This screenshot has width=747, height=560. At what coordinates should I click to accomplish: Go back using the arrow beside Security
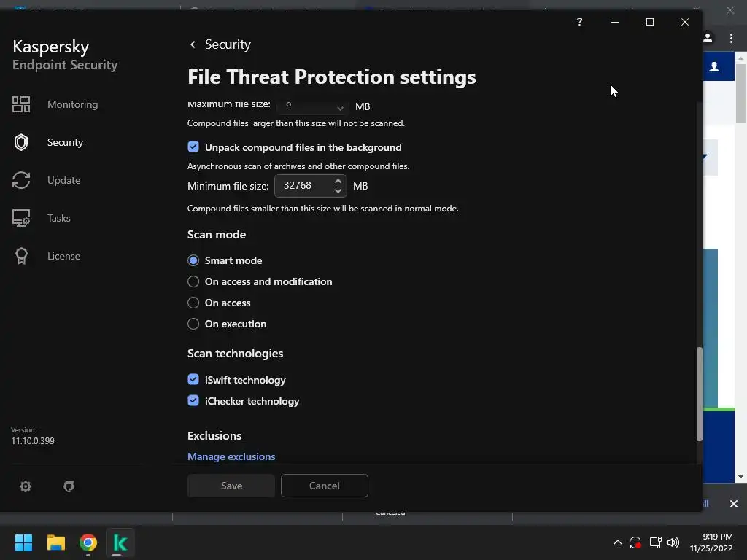click(193, 44)
